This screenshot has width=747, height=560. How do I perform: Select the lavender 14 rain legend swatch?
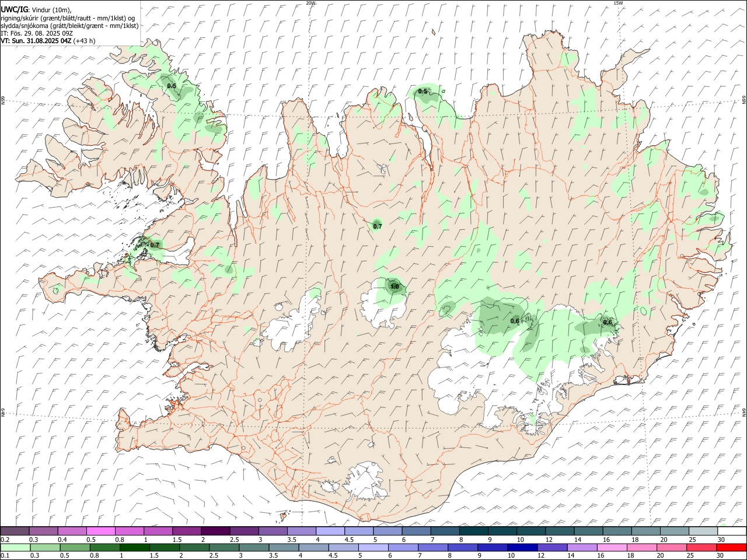click(582, 548)
